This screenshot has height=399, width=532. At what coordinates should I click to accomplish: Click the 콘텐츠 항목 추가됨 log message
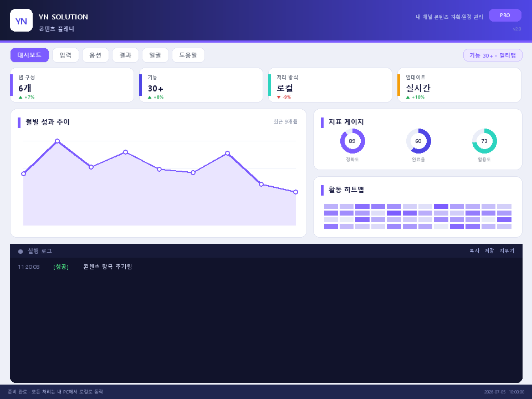(x=108, y=267)
